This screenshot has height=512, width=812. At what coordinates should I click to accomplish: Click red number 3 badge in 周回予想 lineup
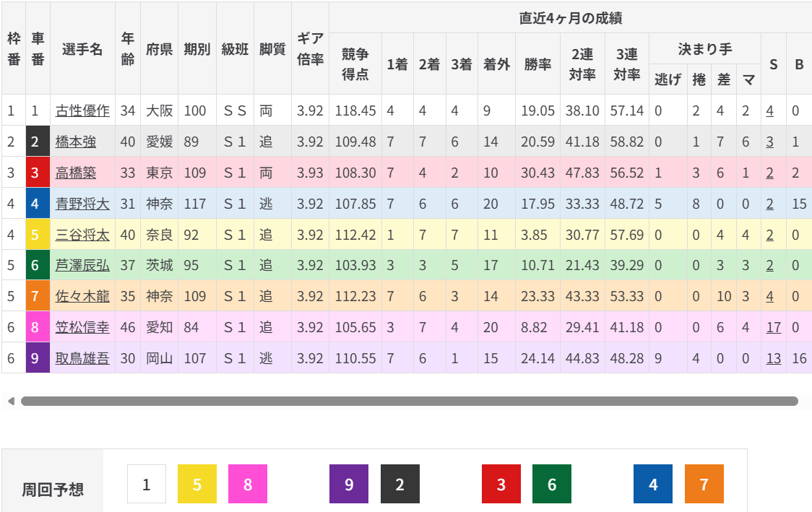click(x=501, y=484)
